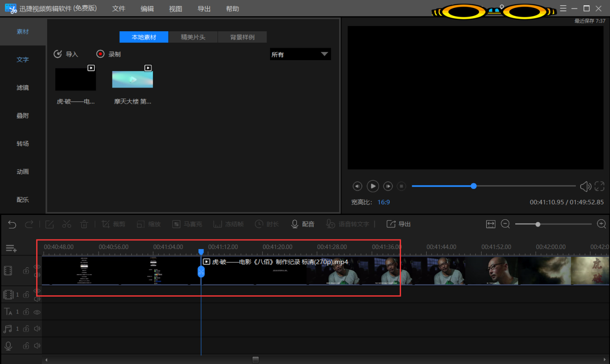Click the undo arrow in the timeline toolbar
The width and height of the screenshot is (610, 364).
point(13,224)
